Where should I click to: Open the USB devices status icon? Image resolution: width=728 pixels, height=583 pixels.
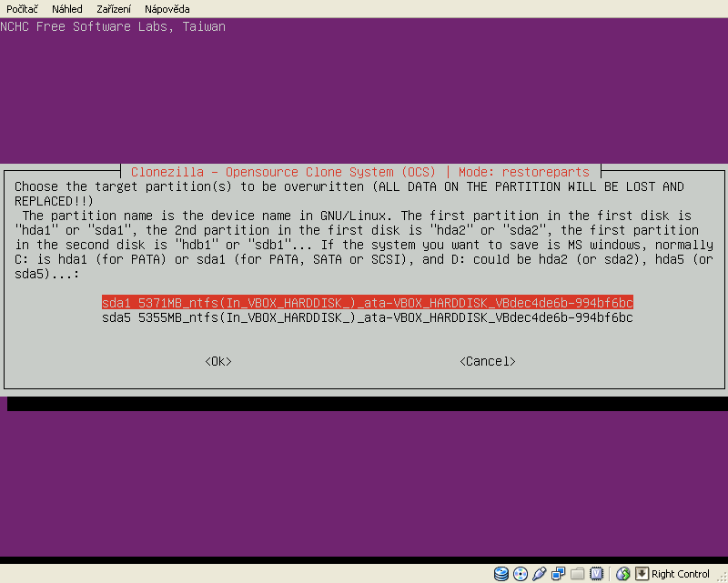tap(540, 574)
